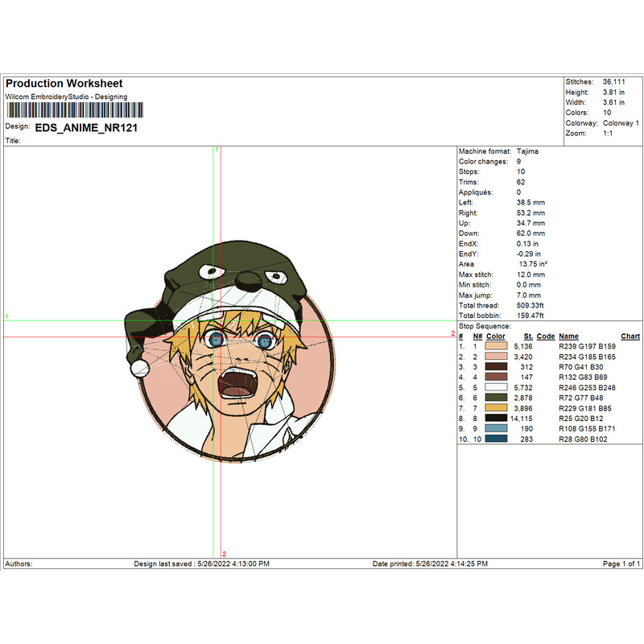
Task: Click the stitch count 14,115 in row 8
Action: click(522, 419)
